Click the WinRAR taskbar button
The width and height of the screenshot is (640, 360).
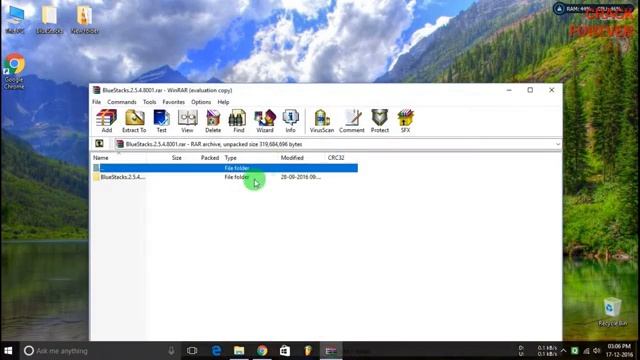pyautogui.click(x=331, y=351)
